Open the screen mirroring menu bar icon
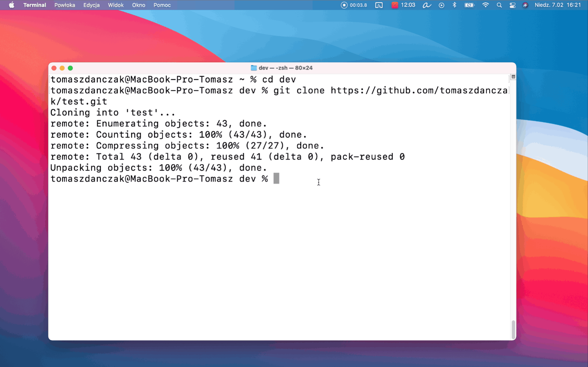 (x=379, y=5)
